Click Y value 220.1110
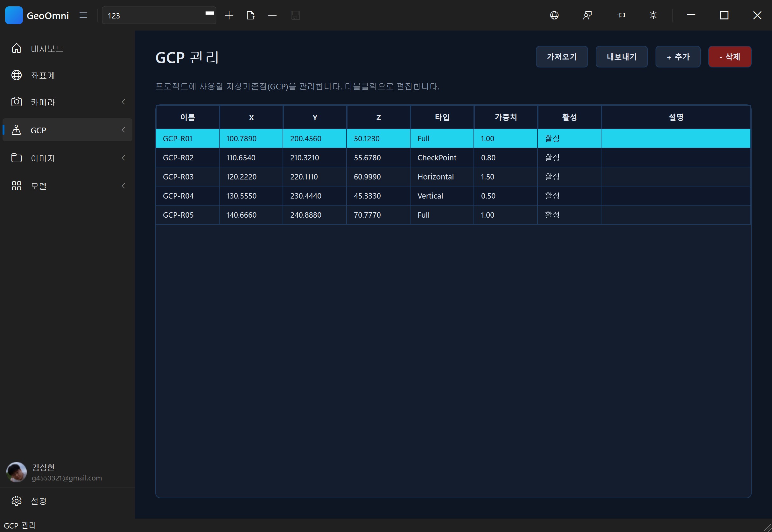This screenshot has width=772, height=532. click(x=304, y=177)
